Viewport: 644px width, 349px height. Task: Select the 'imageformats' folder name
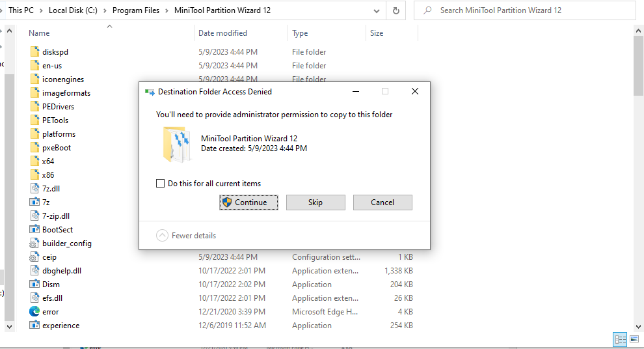click(66, 93)
